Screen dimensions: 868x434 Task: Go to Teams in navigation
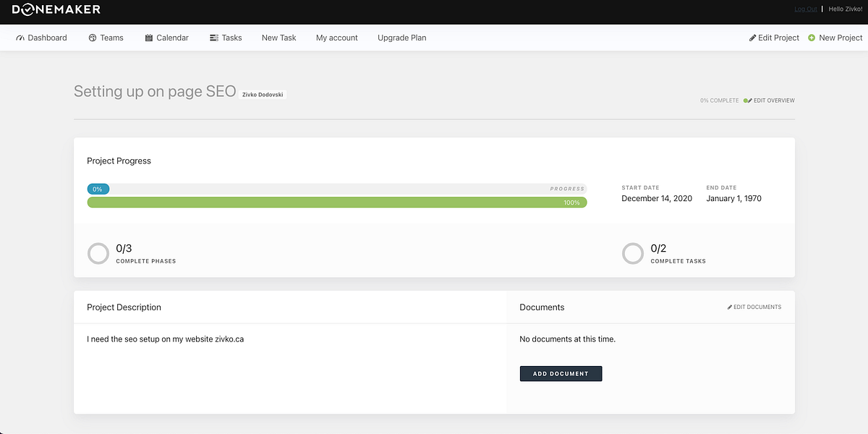tap(112, 38)
